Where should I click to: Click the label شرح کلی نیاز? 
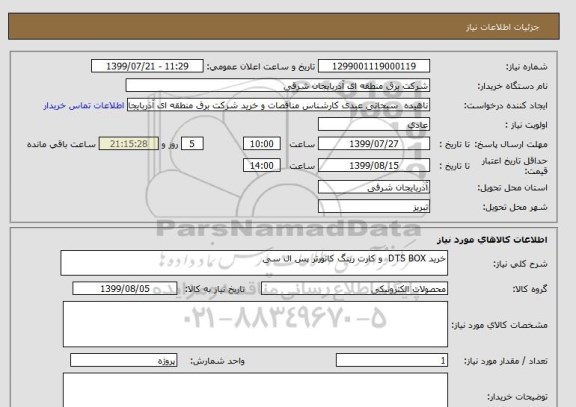click(520, 264)
